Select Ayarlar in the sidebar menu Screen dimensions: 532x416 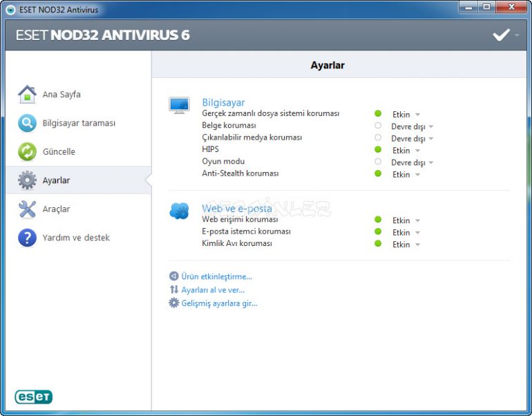point(56,180)
